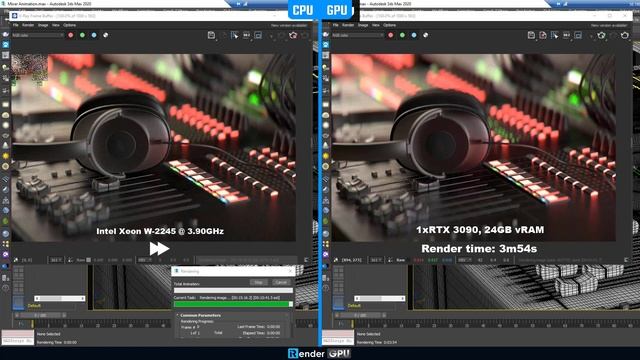Click pink-marked save icon in GPU toolbar
Image resolution: width=640 pixels, height=360 pixels.
[x=543, y=36]
